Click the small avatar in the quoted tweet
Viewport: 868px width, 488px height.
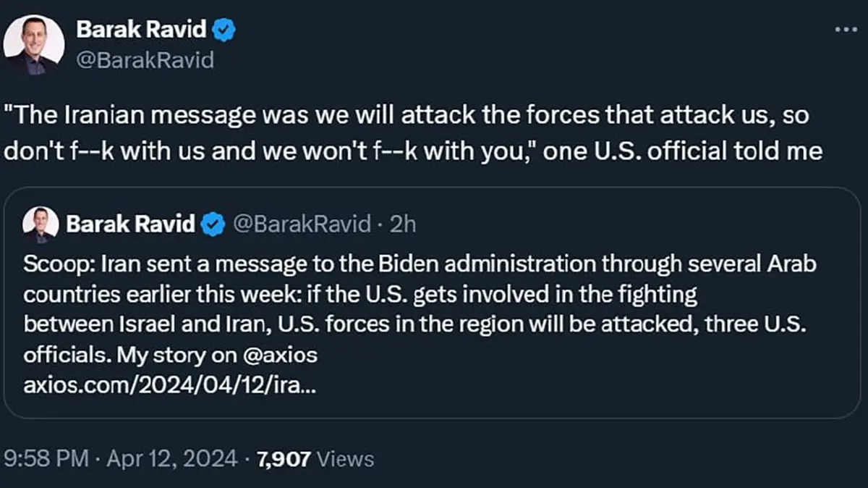pos(41,224)
